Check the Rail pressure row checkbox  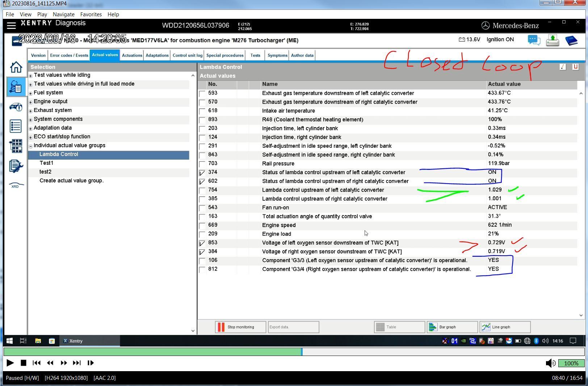click(x=202, y=164)
